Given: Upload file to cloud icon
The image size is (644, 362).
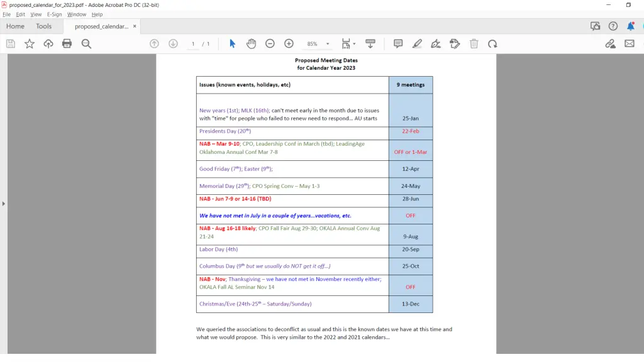Looking at the screenshot, I should pyautogui.click(x=48, y=43).
